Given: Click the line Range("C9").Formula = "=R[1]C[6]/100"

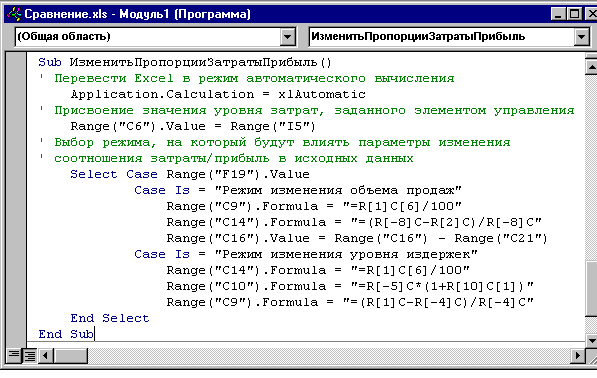Looking at the screenshot, I should pos(314,206).
